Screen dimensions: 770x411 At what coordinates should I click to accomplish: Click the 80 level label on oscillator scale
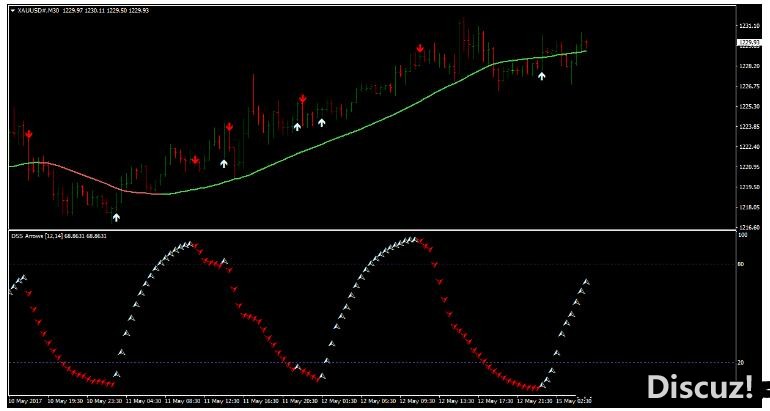741,265
